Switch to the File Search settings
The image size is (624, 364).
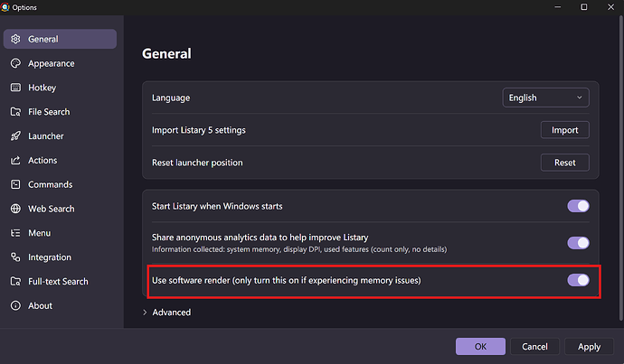click(x=49, y=112)
